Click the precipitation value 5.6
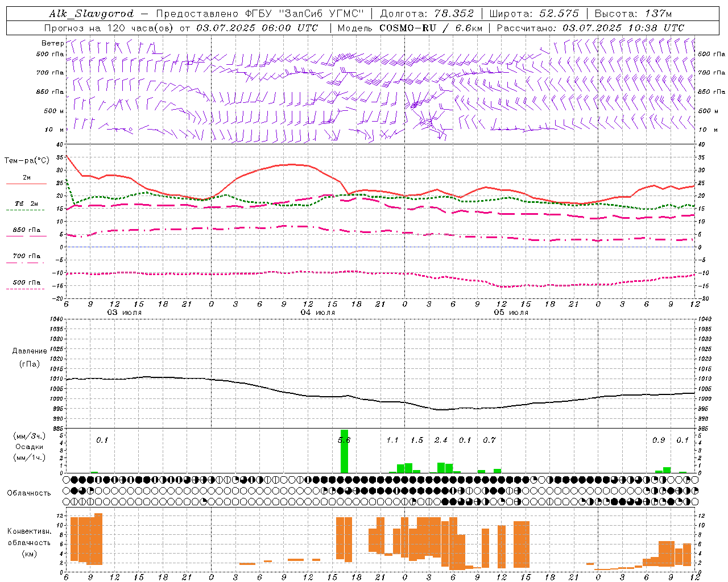Image resolution: width=728 pixels, height=582 pixels. (x=344, y=440)
